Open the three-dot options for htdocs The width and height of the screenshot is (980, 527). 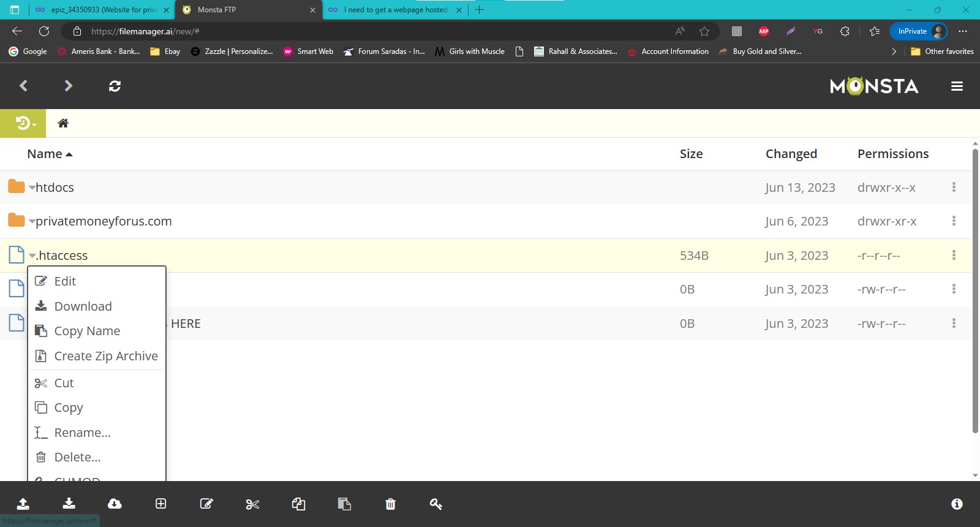[x=954, y=188]
